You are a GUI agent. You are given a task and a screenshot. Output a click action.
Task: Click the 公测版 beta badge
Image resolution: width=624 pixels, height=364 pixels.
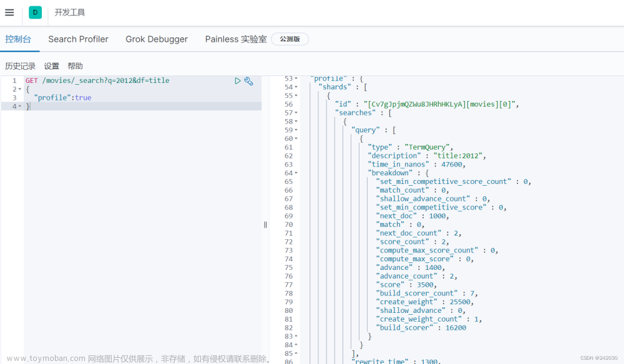(x=290, y=39)
